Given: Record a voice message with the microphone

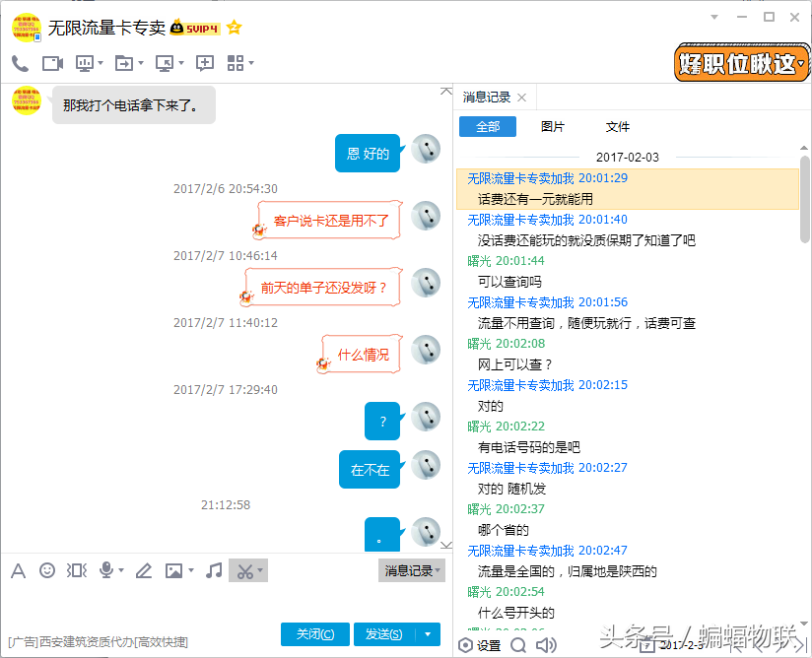Looking at the screenshot, I should pyautogui.click(x=104, y=569).
